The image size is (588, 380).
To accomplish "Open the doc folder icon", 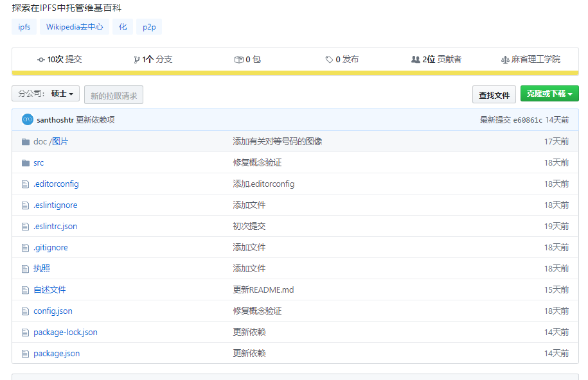I will [x=25, y=141].
